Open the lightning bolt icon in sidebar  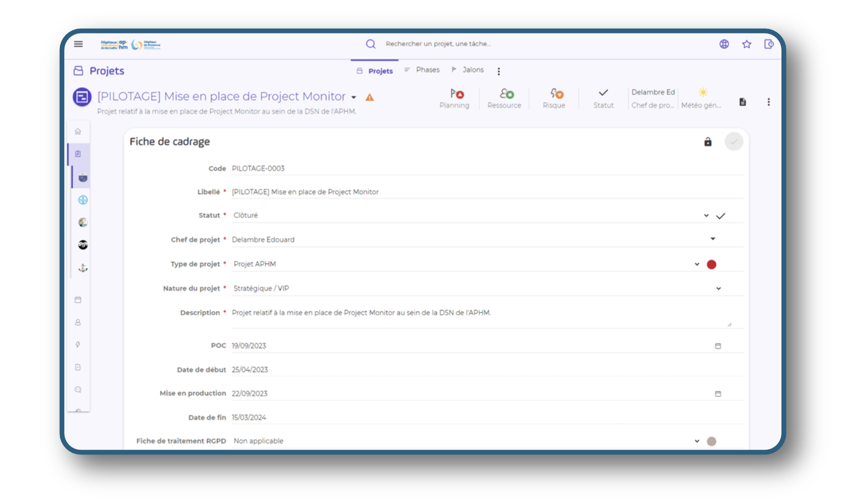coord(78,344)
